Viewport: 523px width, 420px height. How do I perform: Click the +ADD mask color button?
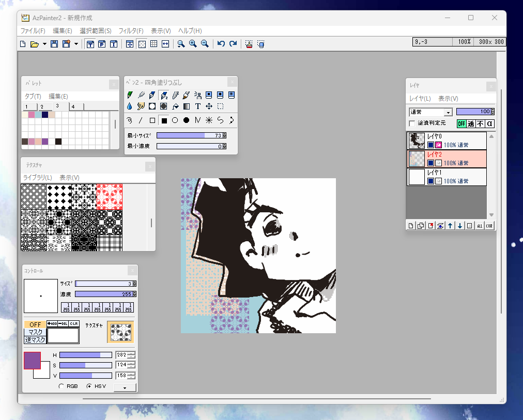click(52, 324)
